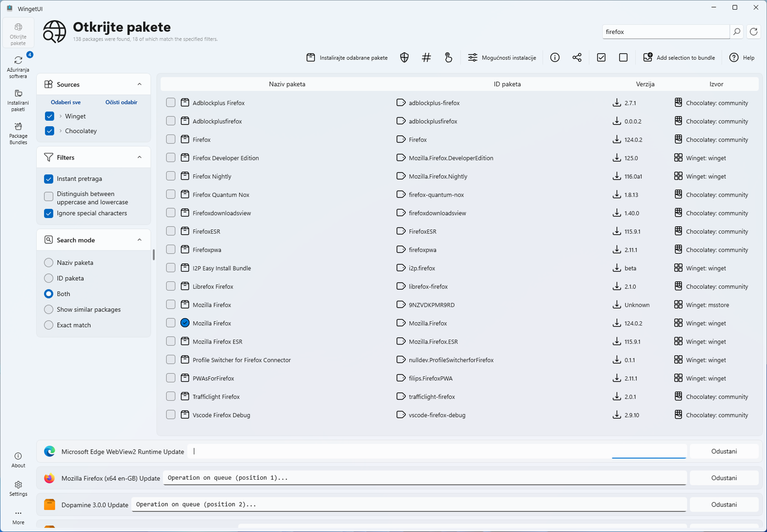Click the reload packages icon
Viewport: 767px width, 532px height.
coord(754,32)
